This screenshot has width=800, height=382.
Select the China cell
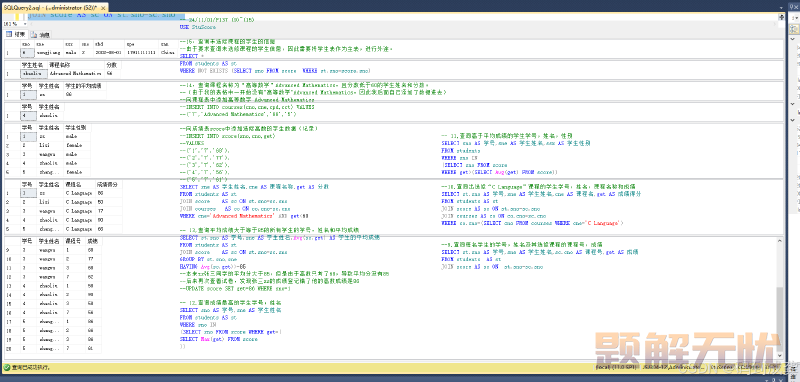pyautogui.click(x=167, y=52)
